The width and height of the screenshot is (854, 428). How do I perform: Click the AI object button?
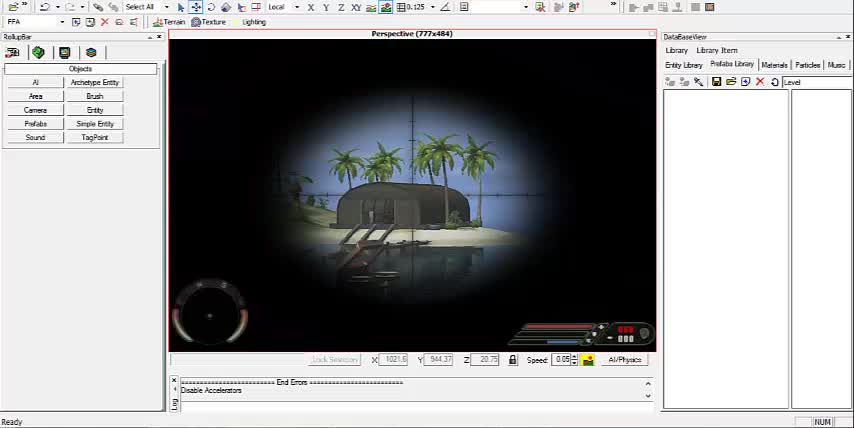pos(35,82)
